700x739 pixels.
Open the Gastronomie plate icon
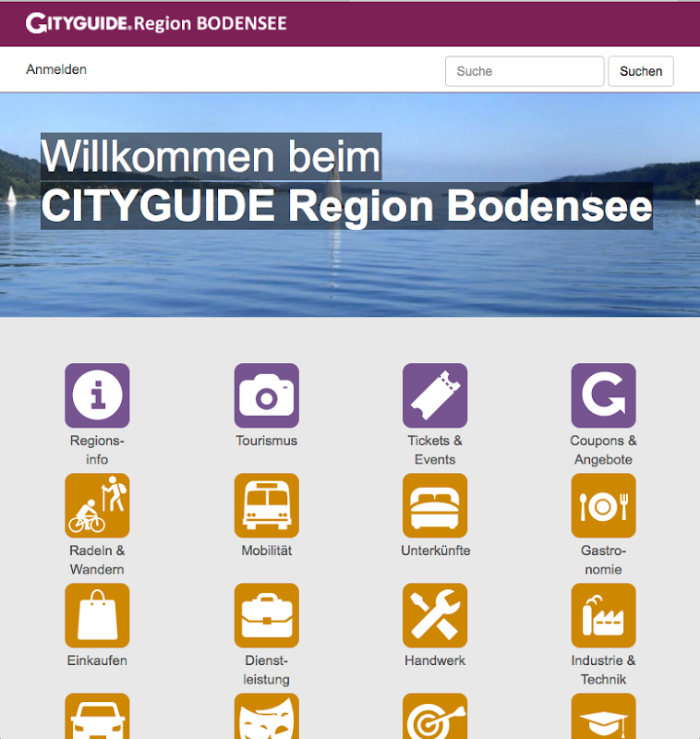click(x=603, y=505)
